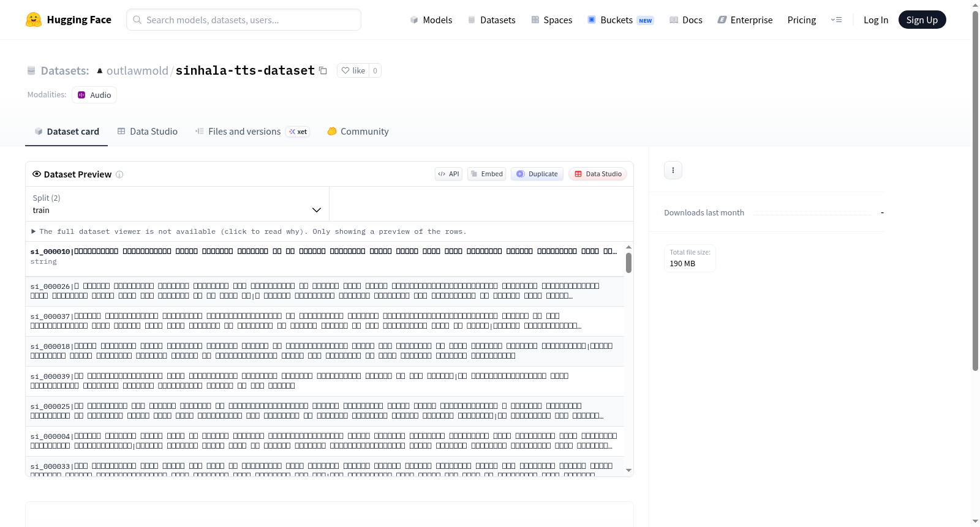Click the Datasets breadcrumb label
This screenshot has height=527, width=980.
tap(65, 71)
